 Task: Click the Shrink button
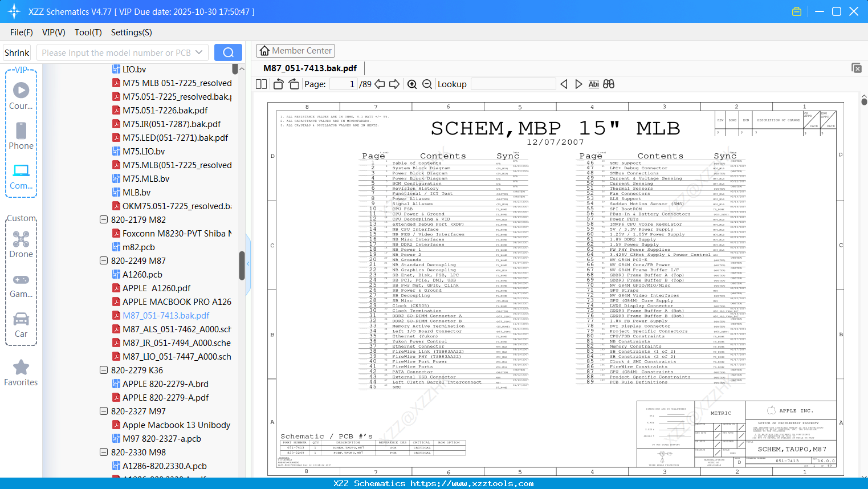(x=17, y=52)
